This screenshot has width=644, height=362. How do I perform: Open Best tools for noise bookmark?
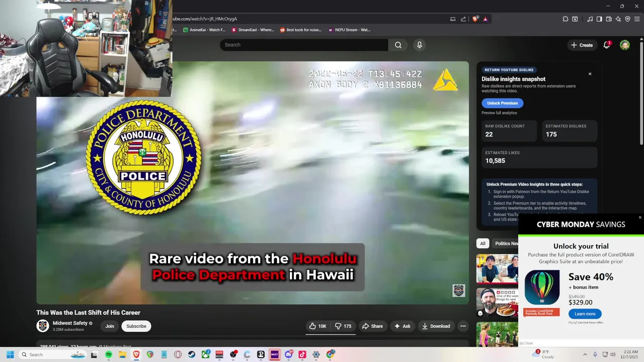pyautogui.click(x=300, y=30)
